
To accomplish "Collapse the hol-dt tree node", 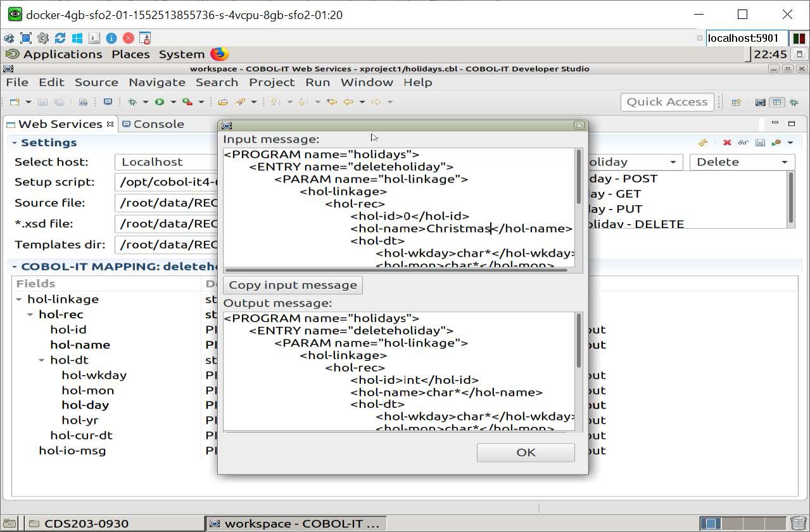I will 42,360.
